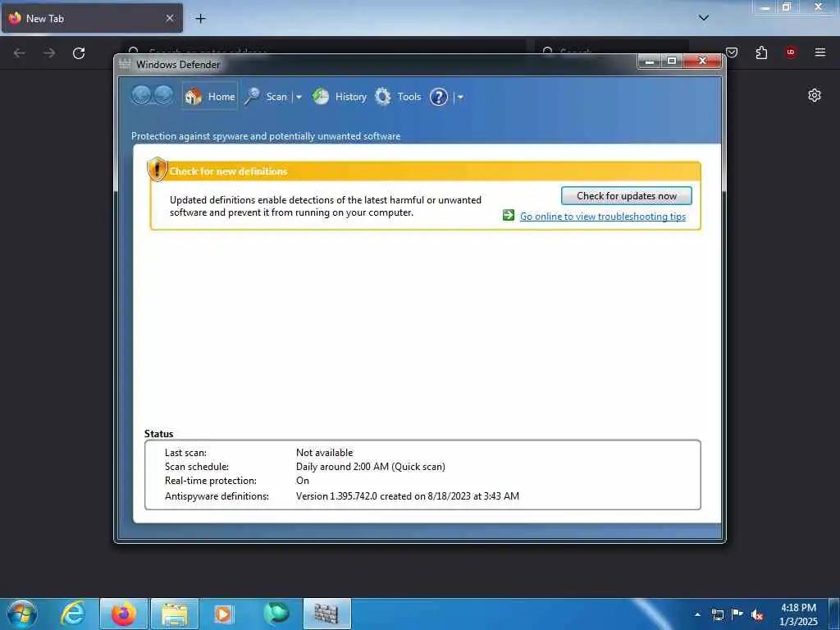The image size is (840, 630).
Task: Click Windows Defender wall icon on taskbar
Action: (x=326, y=614)
